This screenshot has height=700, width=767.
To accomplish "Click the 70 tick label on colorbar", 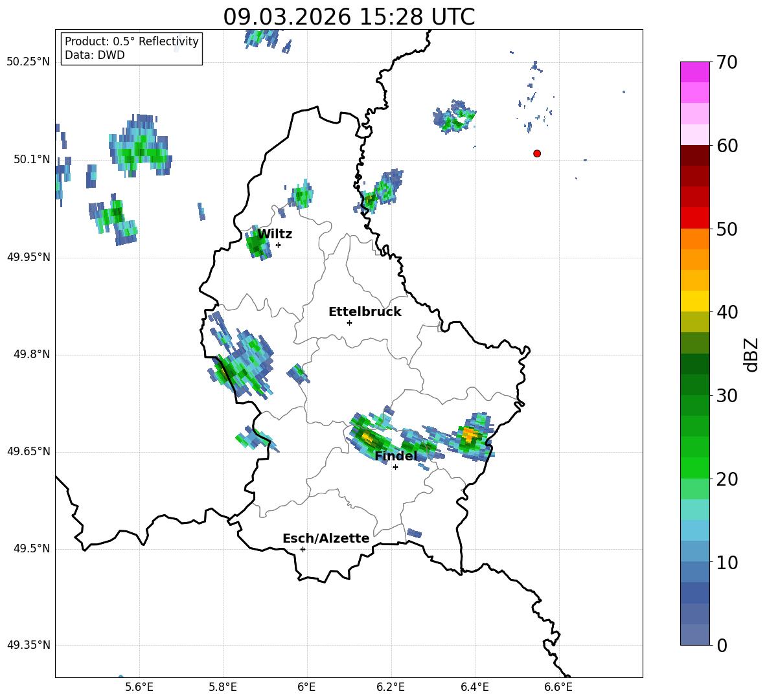I will coord(726,63).
